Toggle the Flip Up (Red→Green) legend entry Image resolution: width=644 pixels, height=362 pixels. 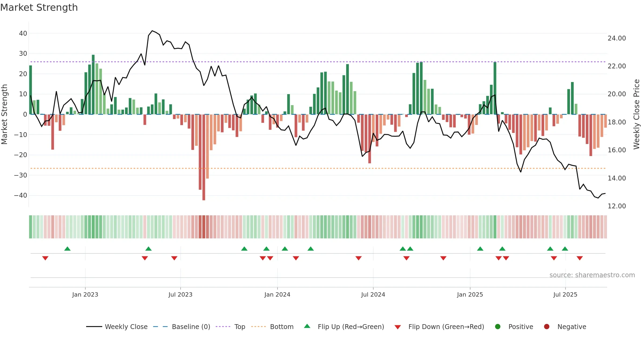pyautogui.click(x=344, y=327)
